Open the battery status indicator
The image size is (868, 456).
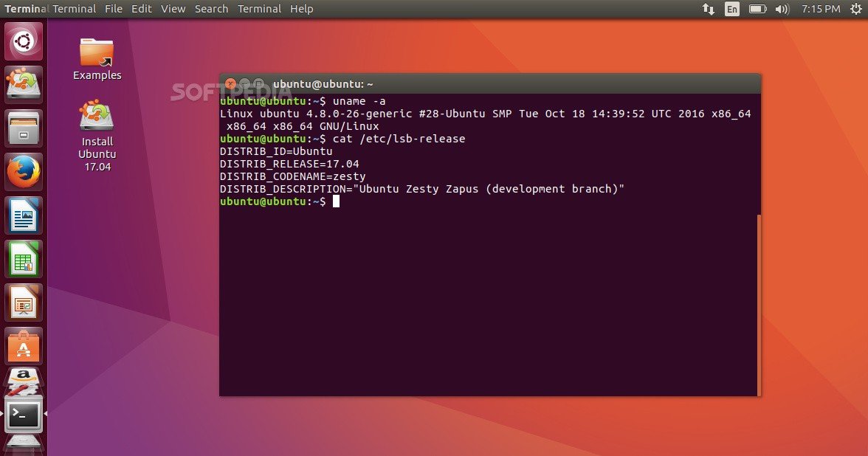pos(757,9)
